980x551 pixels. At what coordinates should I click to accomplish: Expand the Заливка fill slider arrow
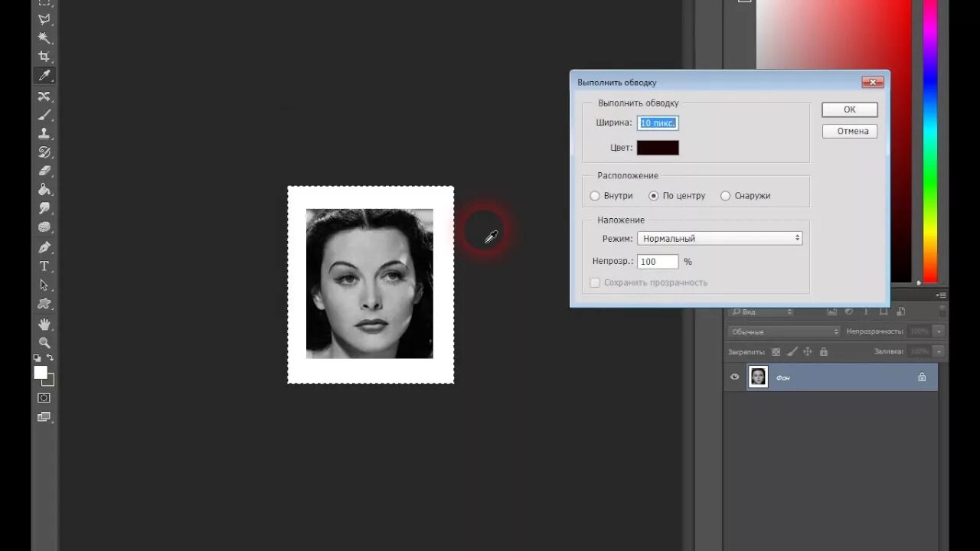pyautogui.click(x=939, y=351)
